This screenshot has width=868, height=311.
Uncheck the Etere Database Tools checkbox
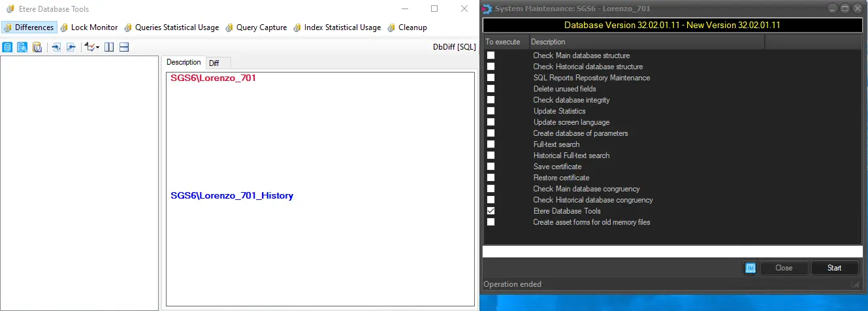tap(490, 211)
